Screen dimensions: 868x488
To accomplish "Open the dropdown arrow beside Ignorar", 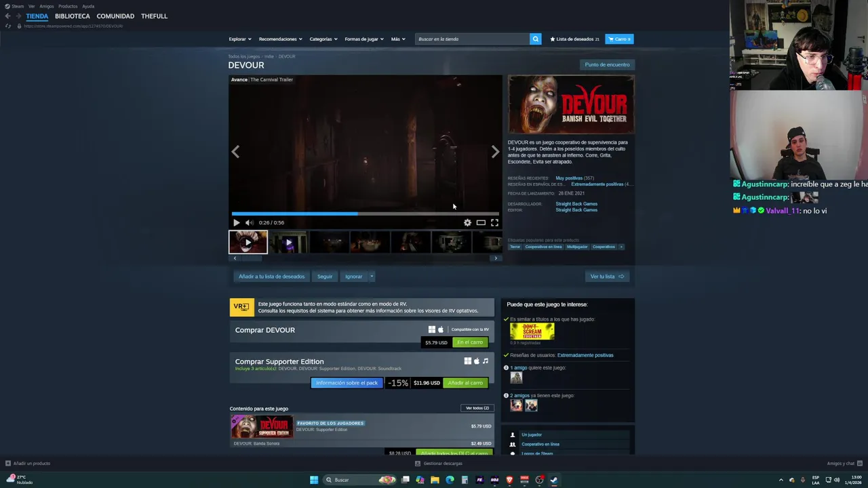I will [372, 277].
